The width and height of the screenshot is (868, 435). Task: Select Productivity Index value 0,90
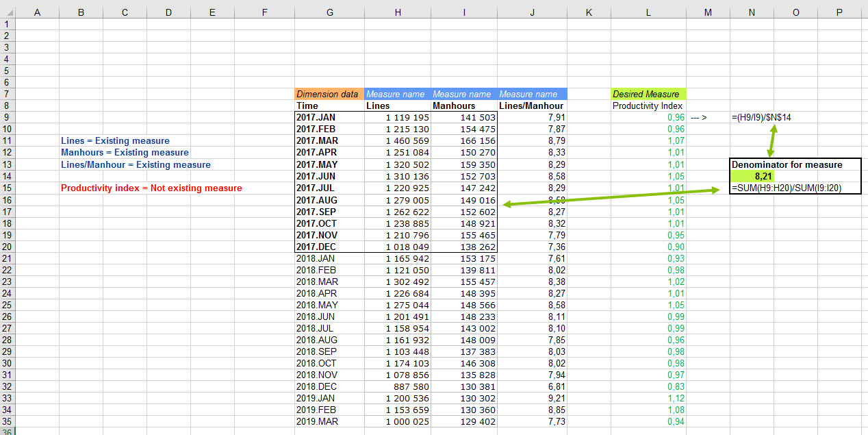(x=648, y=247)
